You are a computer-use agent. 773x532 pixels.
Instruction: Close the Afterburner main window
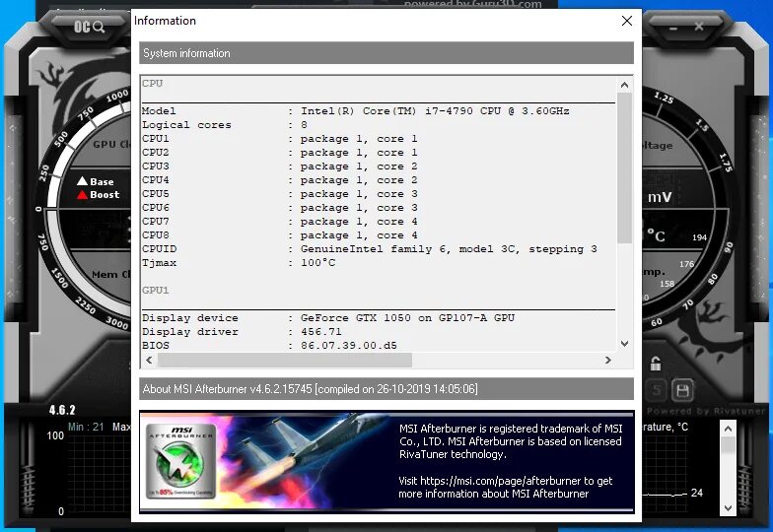[698, 26]
